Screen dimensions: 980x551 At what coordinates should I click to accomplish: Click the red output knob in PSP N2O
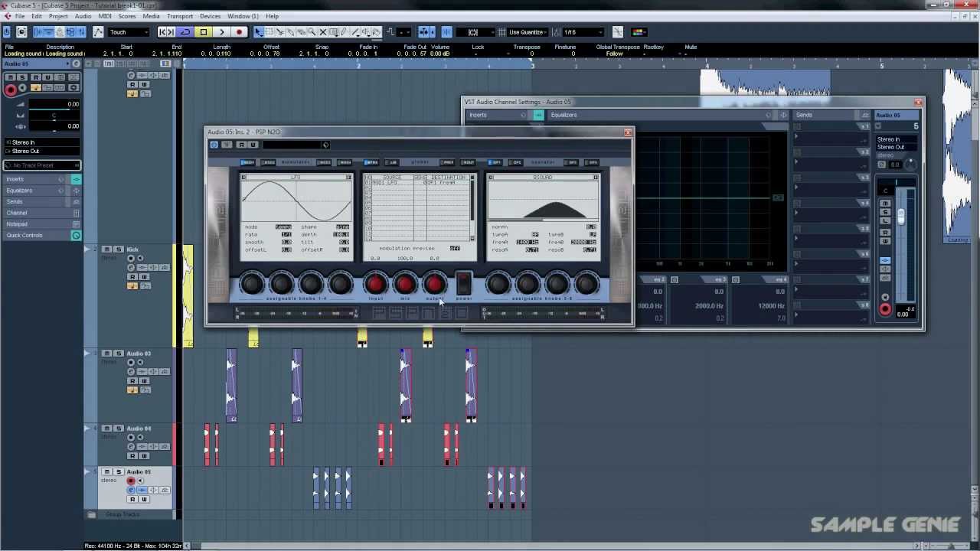coord(434,285)
